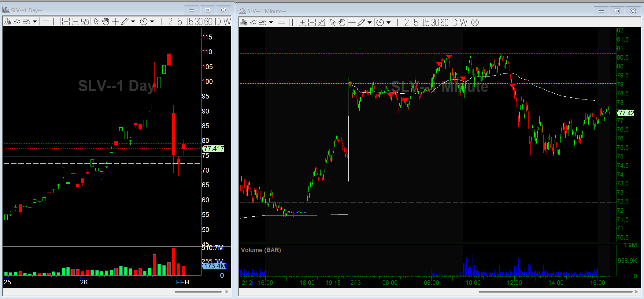Screen dimensions: 644x299
Task: Expand the dropdown after list-reset icon in Day window
Action: point(35,22)
